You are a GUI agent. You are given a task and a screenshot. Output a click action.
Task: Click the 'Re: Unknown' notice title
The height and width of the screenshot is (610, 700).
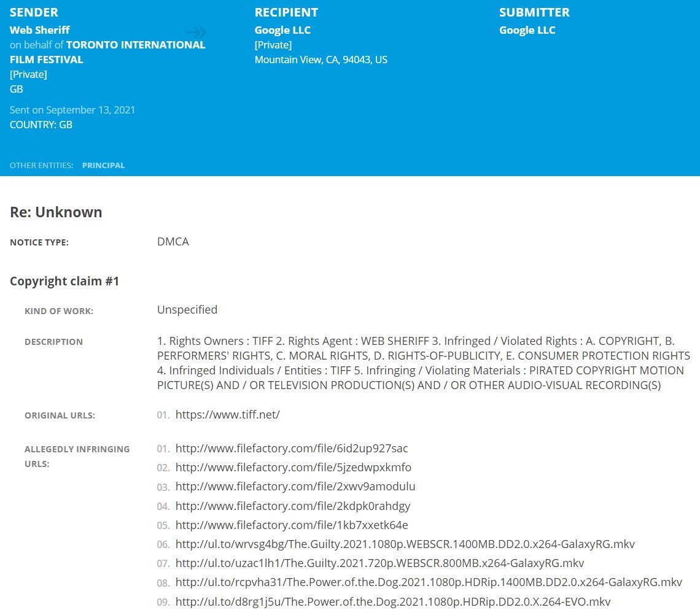tap(56, 212)
